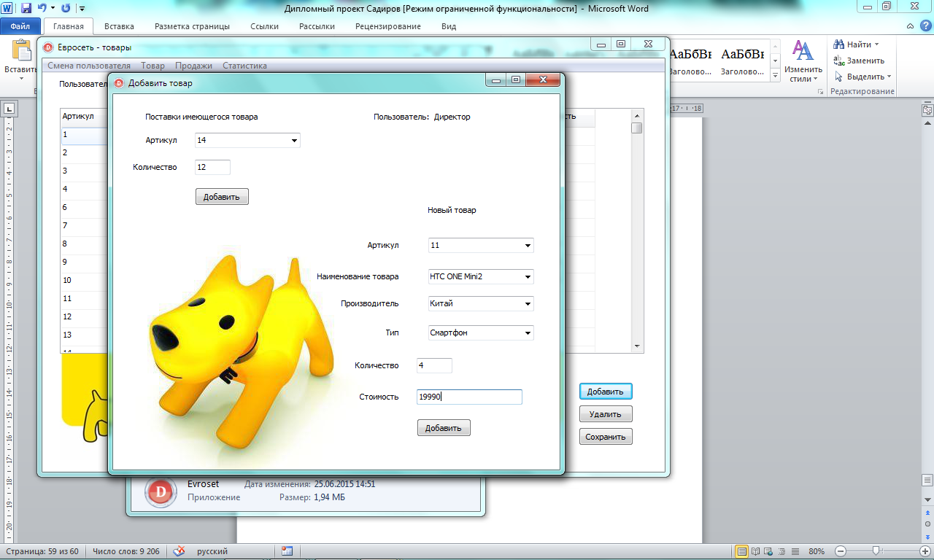Click the Количество field containing 12

[x=212, y=167]
